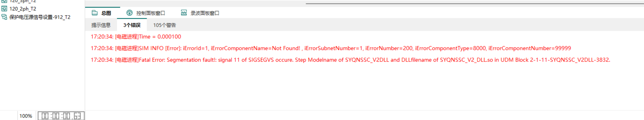Click the gauge icon for 控制面板窗口
This screenshot has width=644, height=120.
(x=129, y=13)
